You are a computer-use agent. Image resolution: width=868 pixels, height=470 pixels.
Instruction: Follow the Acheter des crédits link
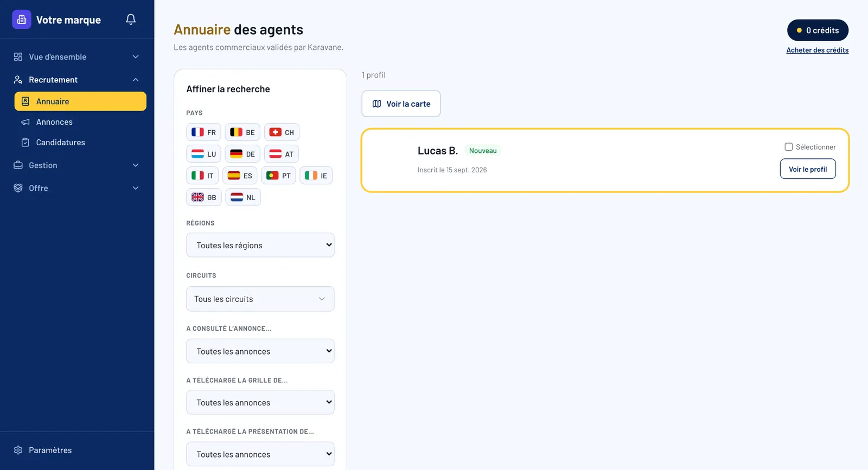pos(818,50)
